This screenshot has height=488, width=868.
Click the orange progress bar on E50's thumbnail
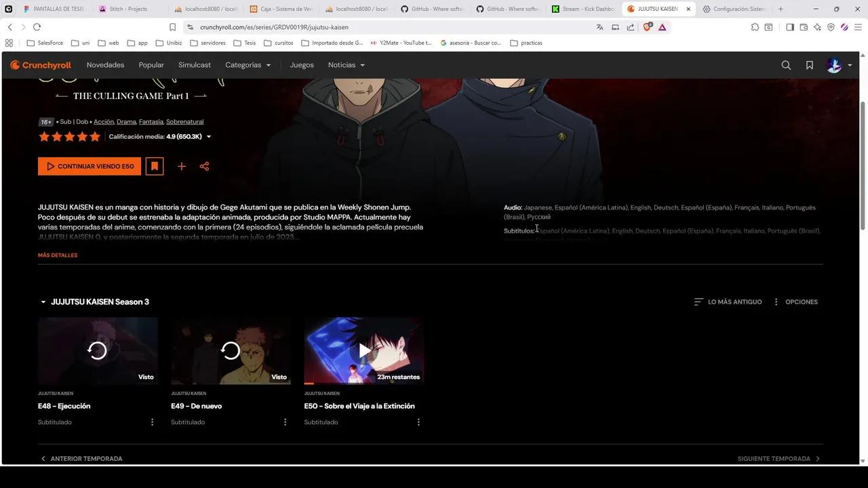click(309, 384)
